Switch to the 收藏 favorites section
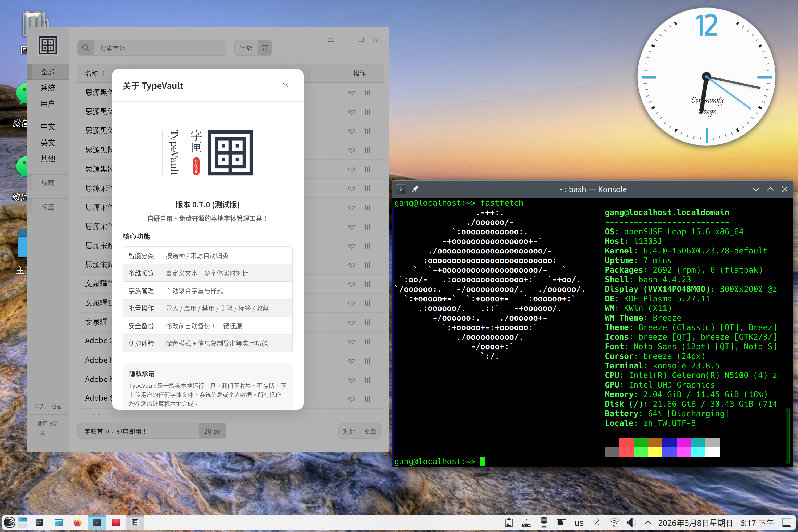Viewport: 798px width, 532px height. [x=48, y=182]
